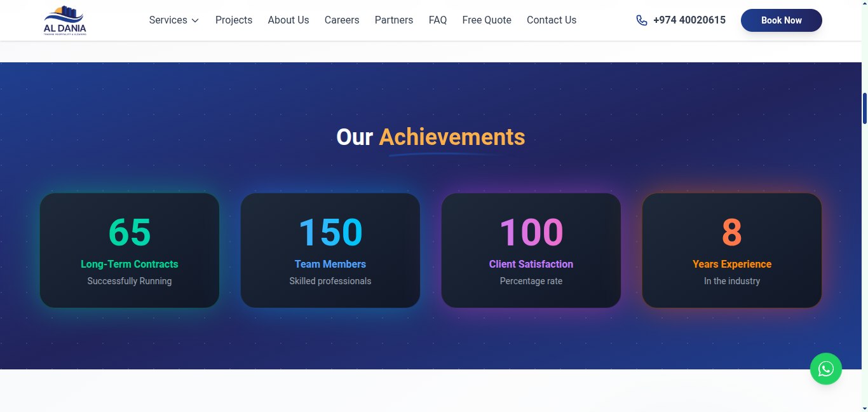Screen dimensions: 868x412
Task: Click the 150 Team Members card
Action: pyautogui.click(x=330, y=251)
